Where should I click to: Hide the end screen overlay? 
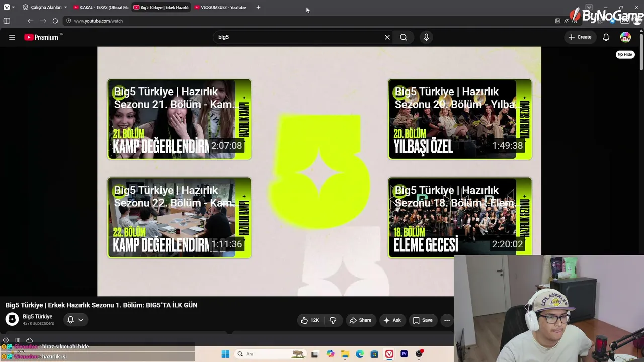click(x=625, y=54)
